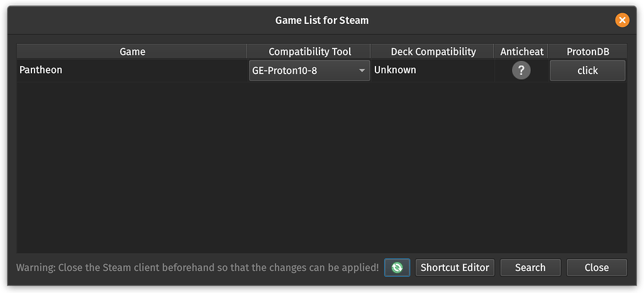The height and width of the screenshot is (293, 644).
Task: Click the anticheat question mark icon
Action: click(521, 70)
